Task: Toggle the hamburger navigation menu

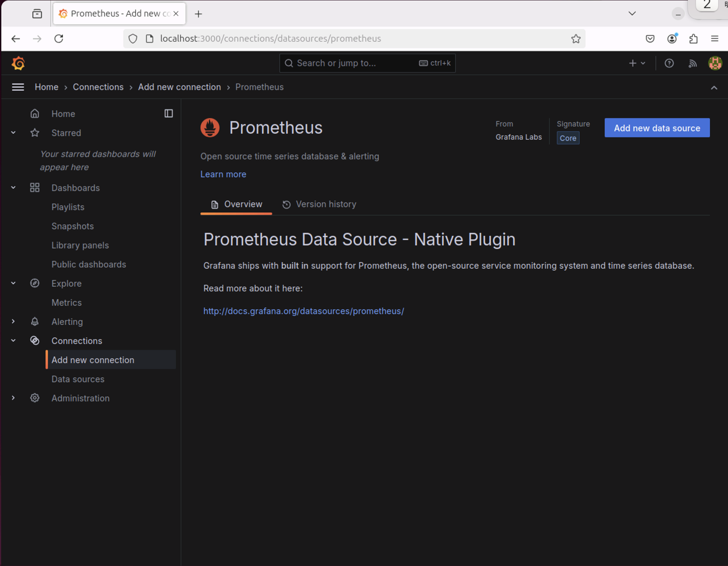Action: pyautogui.click(x=18, y=87)
